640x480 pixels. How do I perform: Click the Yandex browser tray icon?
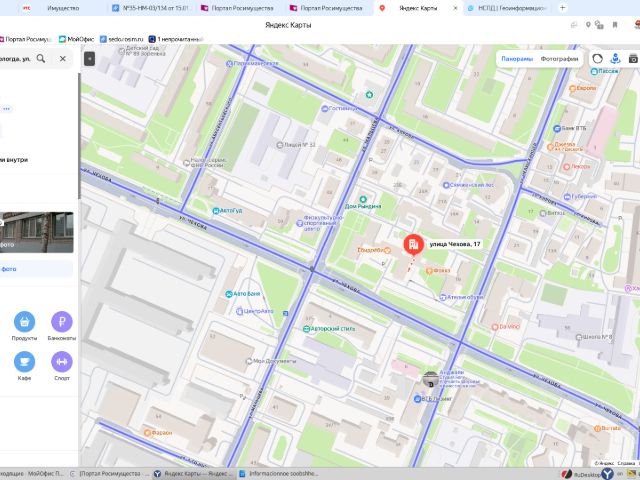608,474
